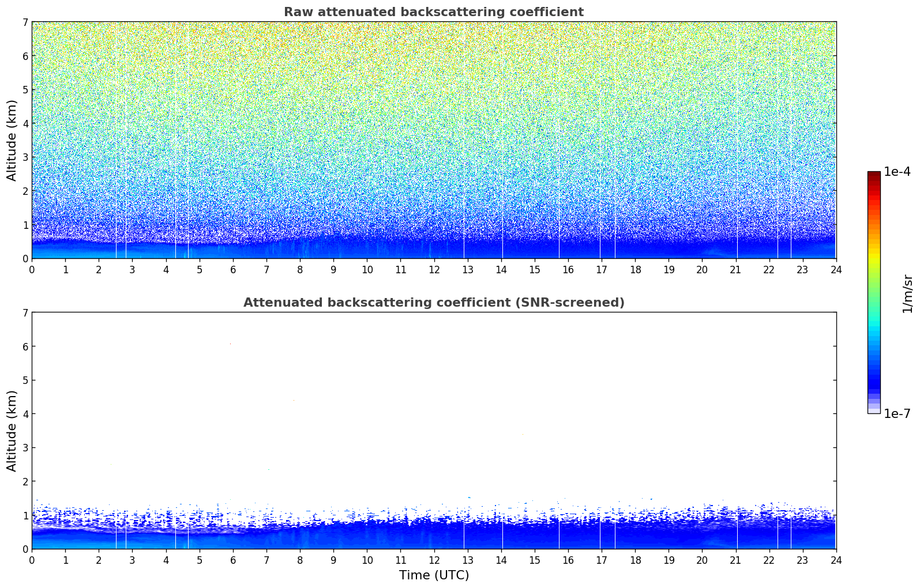The height and width of the screenshot is (588, 920).
Task: Click hour tick '12' under the top plot
Action: (434, 270)
